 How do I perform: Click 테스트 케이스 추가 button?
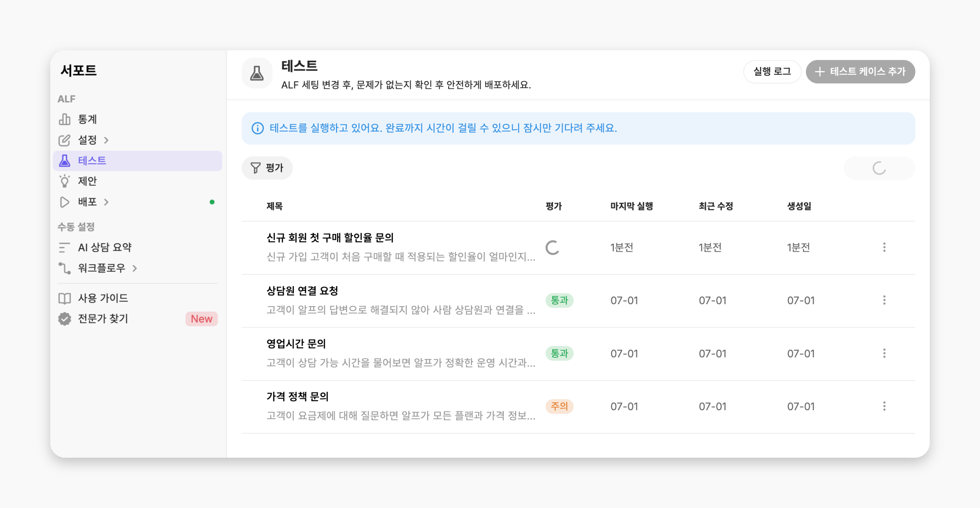[x=860, y=72]
